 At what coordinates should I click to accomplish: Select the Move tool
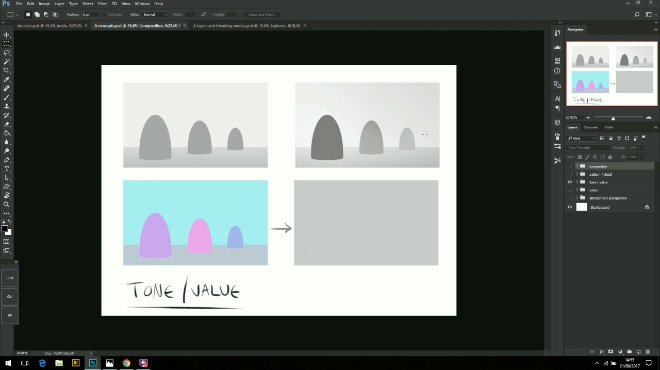[x=7, y=35]
